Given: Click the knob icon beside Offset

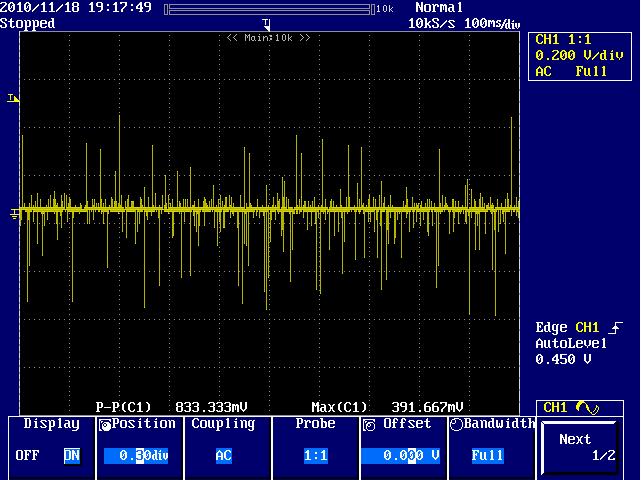Looking at the screenshot, I should 367,425.
